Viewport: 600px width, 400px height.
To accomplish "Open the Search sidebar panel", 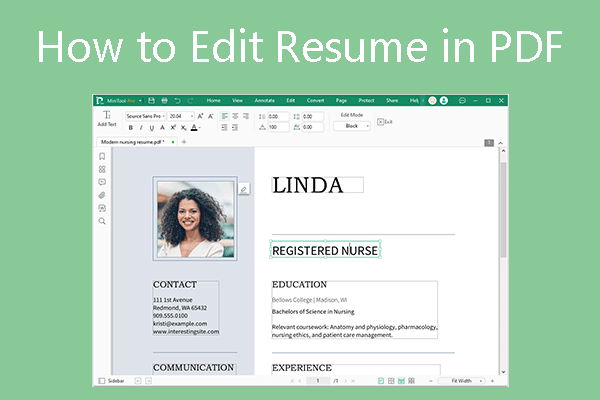I will tap(102, 221).
